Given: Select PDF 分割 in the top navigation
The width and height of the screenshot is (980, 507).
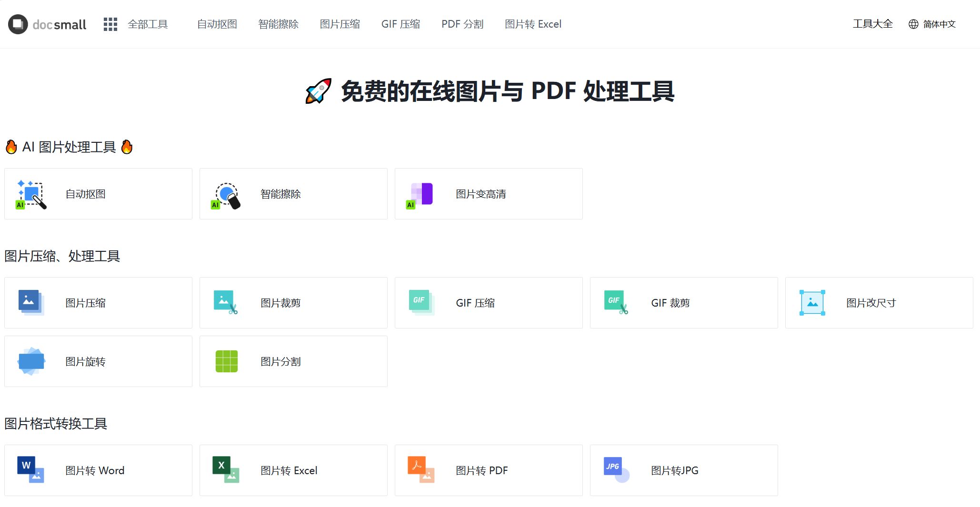Looking at the screenshot, I should coord(462,24).
